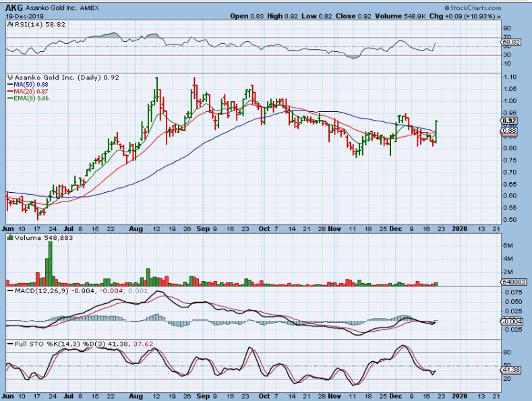This screenshot has height=401, width=532.
Task: Click Oct on the price chart date axis
Action: (264, 229)
